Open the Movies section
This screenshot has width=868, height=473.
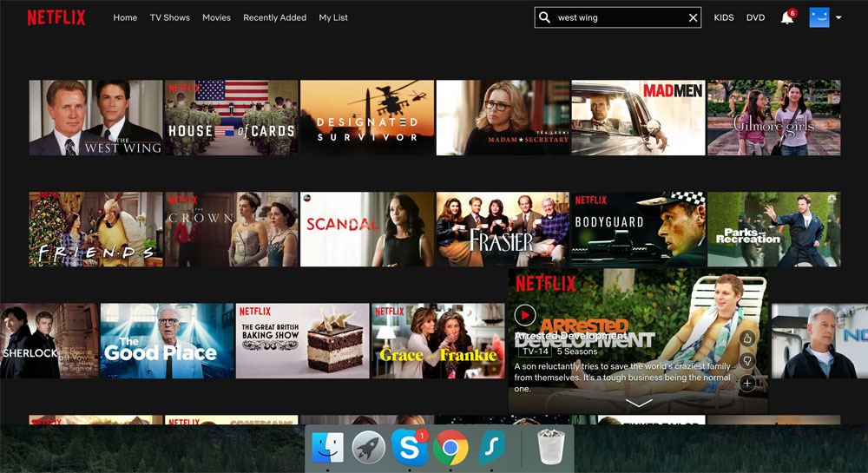point(216,17)
